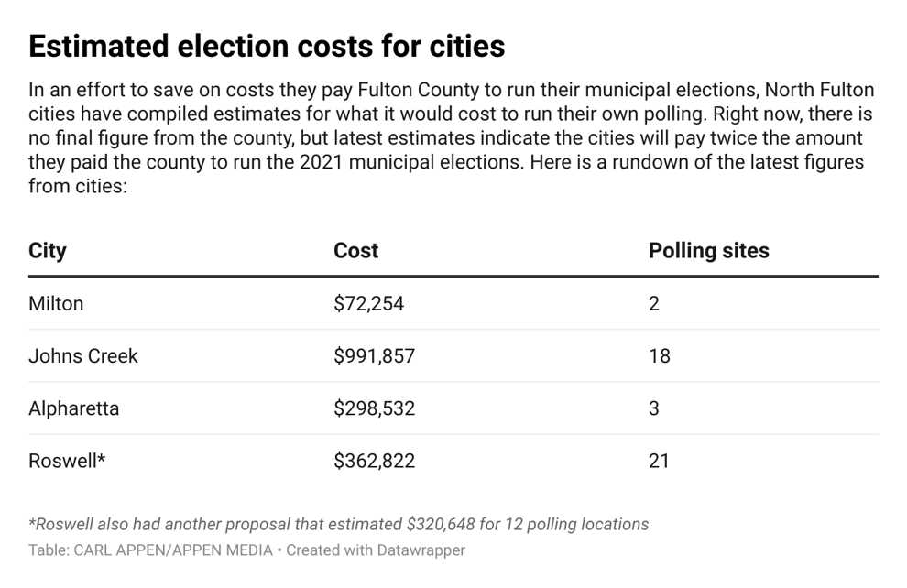
Task: Click the Created with Datawrapper credit
Action: coord(376,550)
